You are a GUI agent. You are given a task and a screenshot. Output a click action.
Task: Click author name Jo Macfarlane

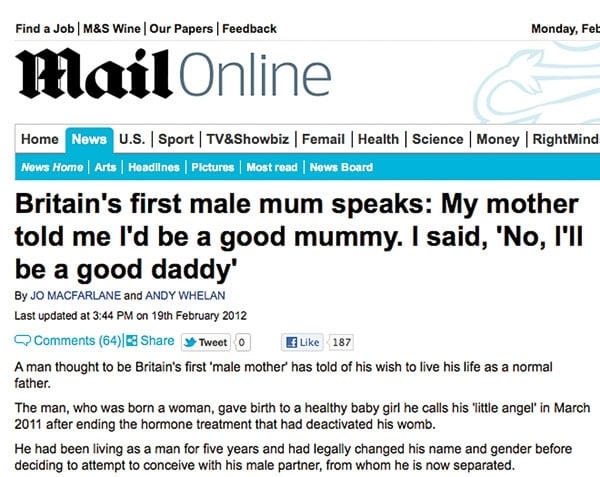[x=74, y=295]
